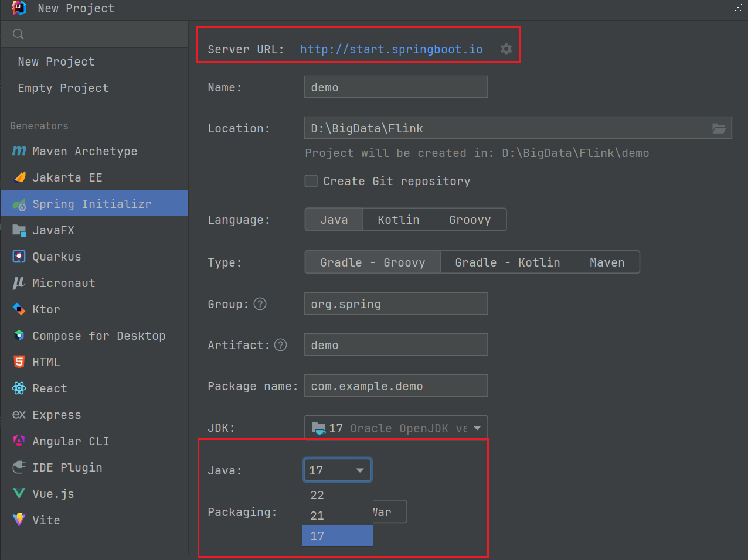Image resolution: width=748 pixels, height=560 pixels.
Task: Click the IntelliJ IDEA title bar logo
Action: [19, 8]
